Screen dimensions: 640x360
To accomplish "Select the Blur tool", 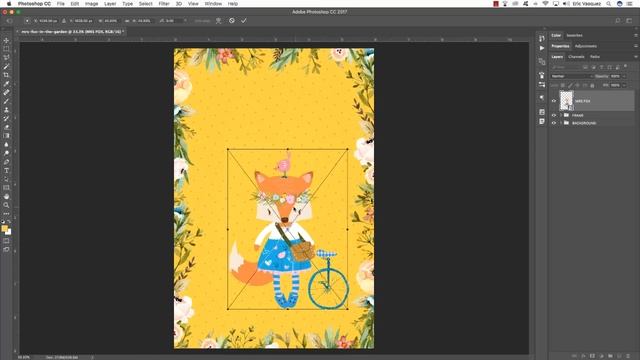I will tap(6, 144).
